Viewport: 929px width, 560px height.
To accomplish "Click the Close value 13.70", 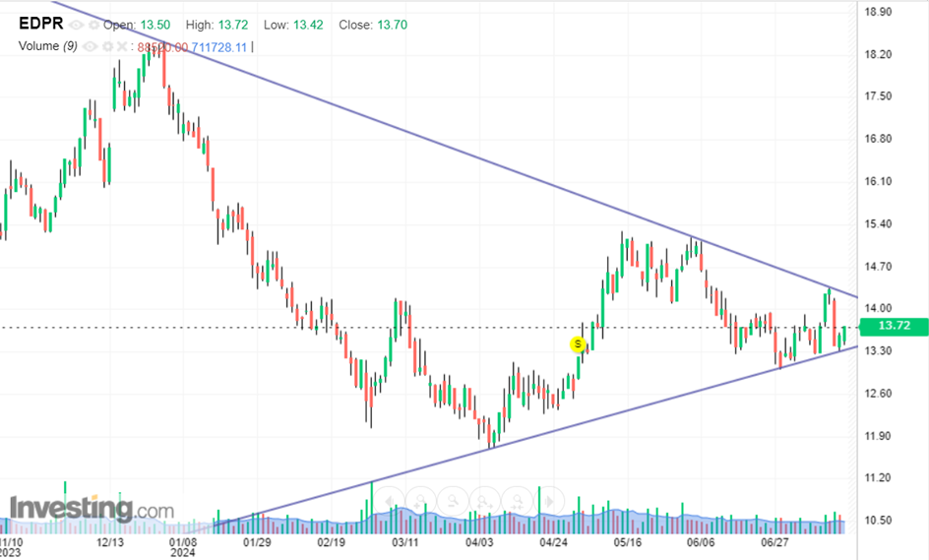I will coord(393,25).
